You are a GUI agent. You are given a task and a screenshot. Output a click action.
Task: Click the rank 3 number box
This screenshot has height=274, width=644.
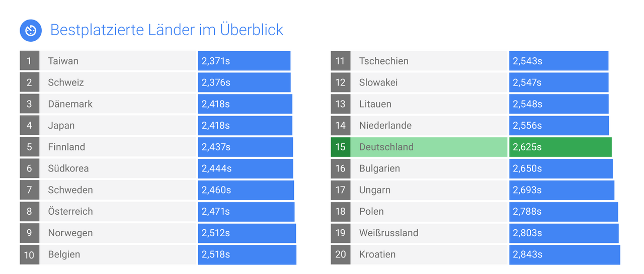point(29,104)
